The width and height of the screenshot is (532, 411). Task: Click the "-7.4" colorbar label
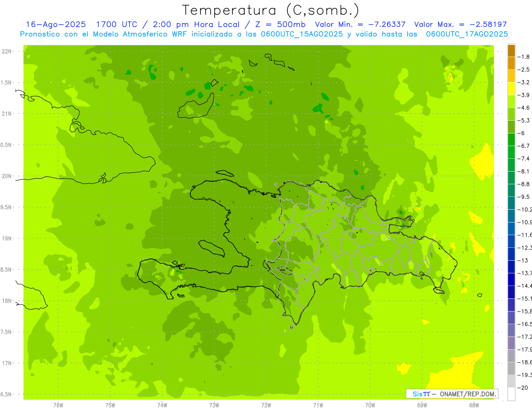pyautogui.click(x=524, y=159)
